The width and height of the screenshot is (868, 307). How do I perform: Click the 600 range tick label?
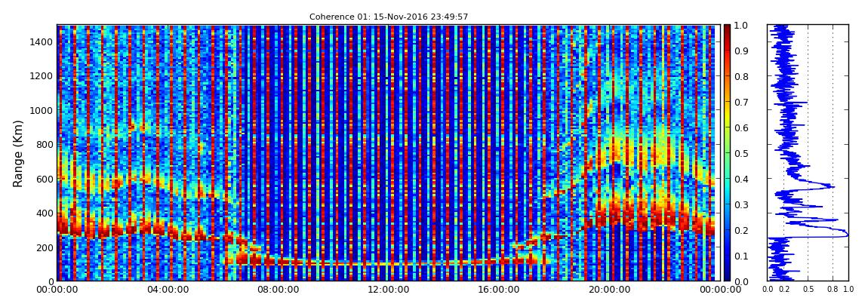[x=45, y=179]
